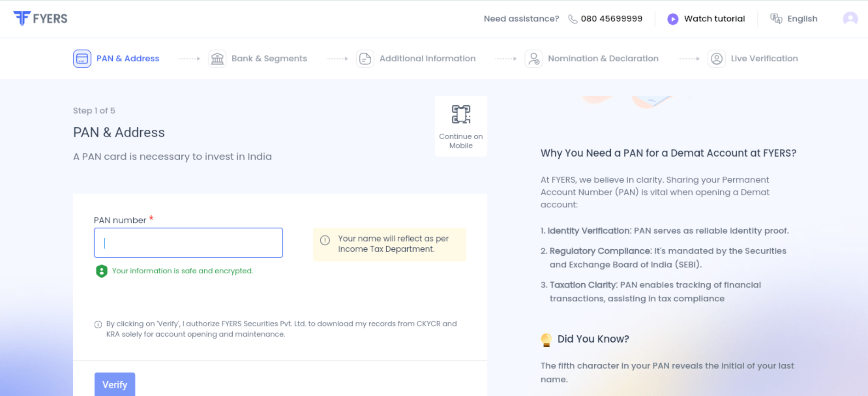The height and width of the screenshot is (396, 868).
Task: Click the Verify button
Action: (114, 384)
